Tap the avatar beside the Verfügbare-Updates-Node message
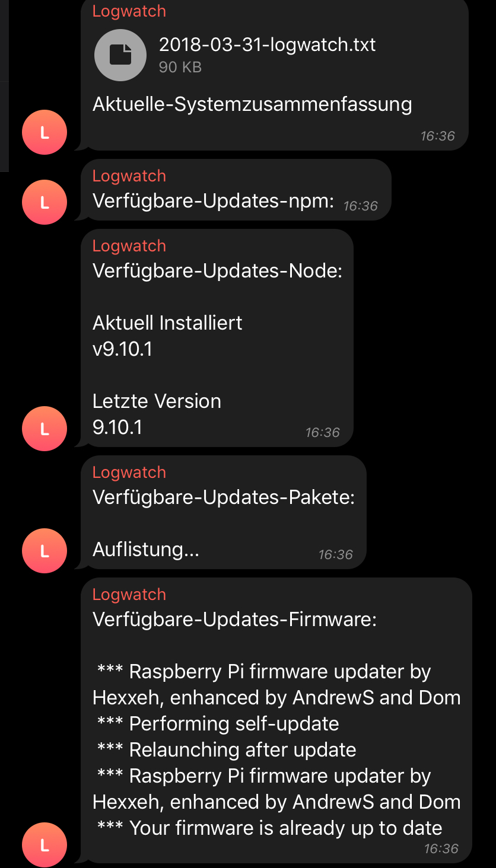Screen dimensions: 496x868 click(44, 429)
